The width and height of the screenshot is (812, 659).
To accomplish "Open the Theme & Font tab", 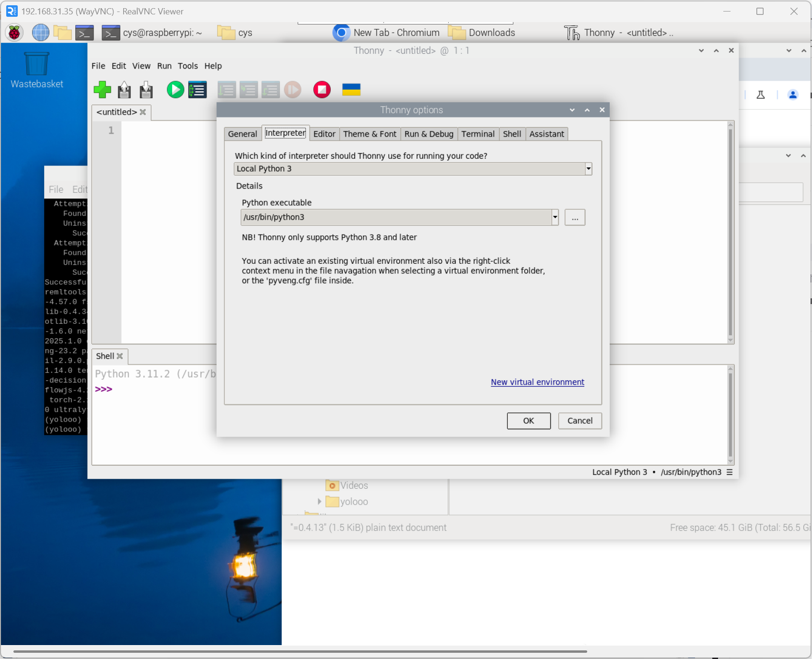I will click(x=370, y=134).
